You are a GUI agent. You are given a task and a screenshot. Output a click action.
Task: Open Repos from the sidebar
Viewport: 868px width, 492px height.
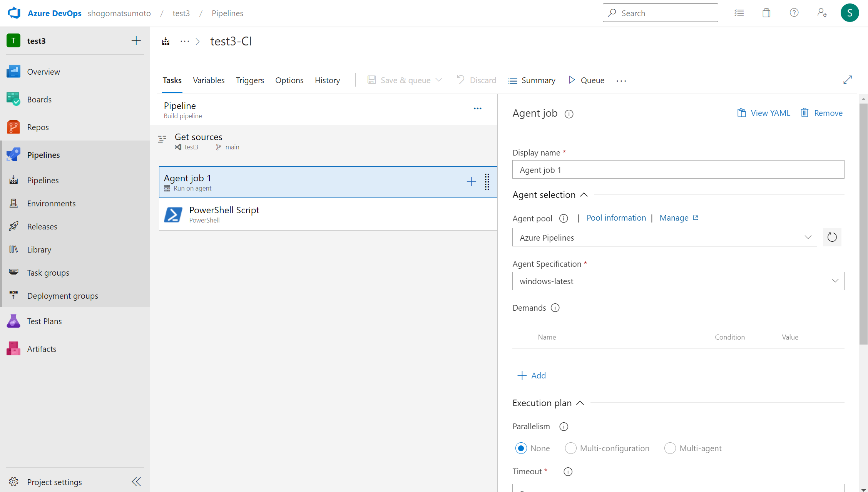click(38, 127)
